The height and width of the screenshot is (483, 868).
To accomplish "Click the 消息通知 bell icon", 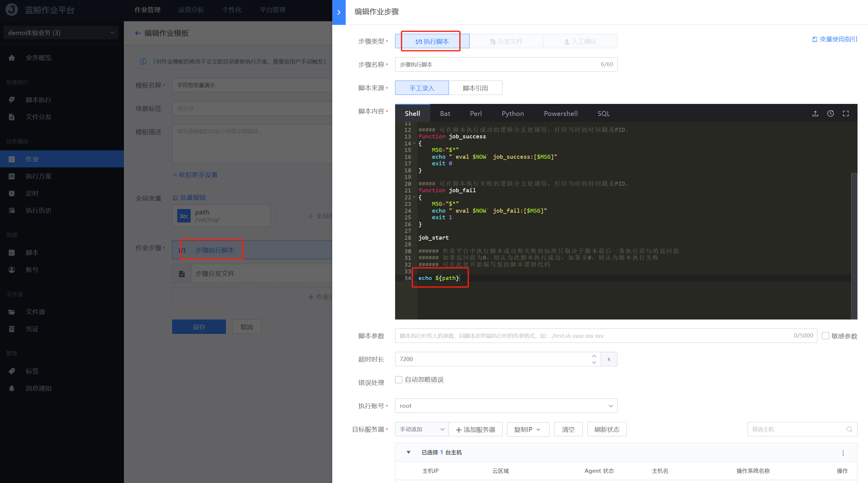I will 12,388.
